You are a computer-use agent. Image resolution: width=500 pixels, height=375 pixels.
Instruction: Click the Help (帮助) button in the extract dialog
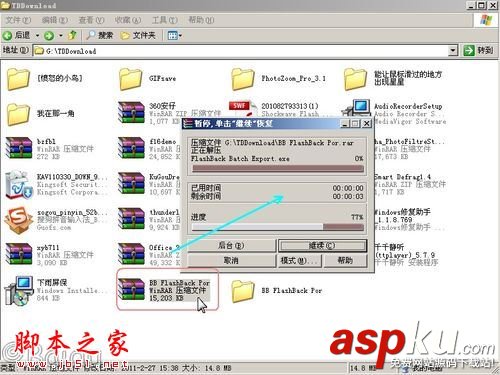pyautogui.click(x=345, y=260)
